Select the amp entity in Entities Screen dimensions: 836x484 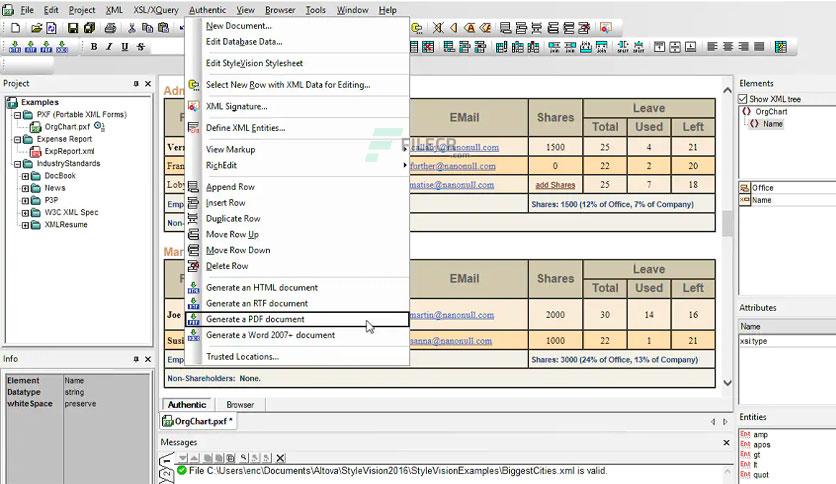[x=760, y=435]
